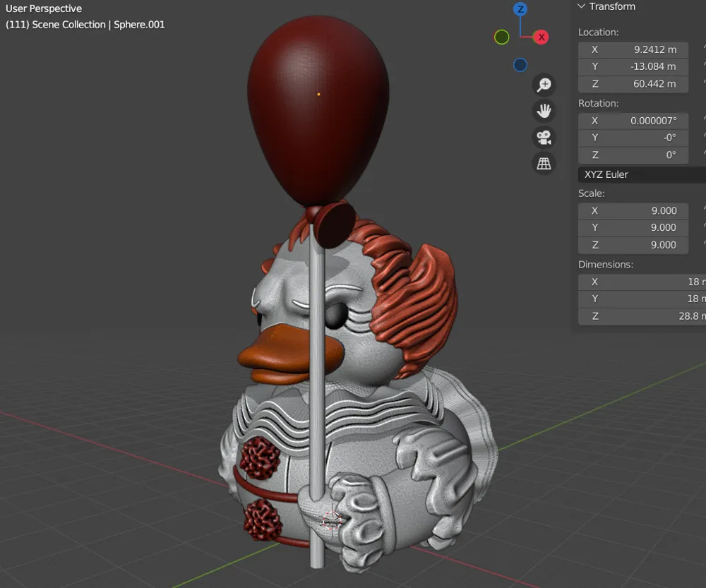Click the negative Z axis gizmo dot
The image size is (706, 588).
pyautogui.click(x=520, y=65)
